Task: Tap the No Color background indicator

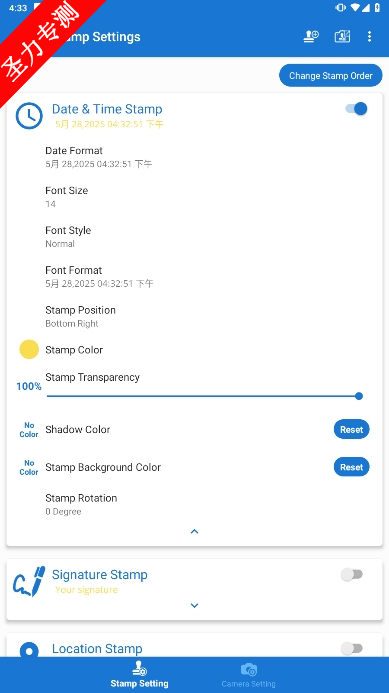Action: click(29, 468)
